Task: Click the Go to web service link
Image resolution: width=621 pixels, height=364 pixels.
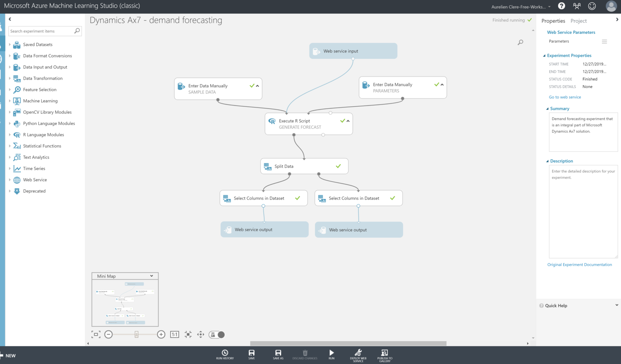Action: [565, 97]
